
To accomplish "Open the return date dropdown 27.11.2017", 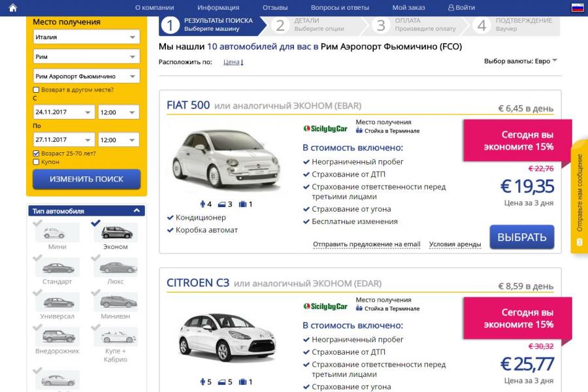I will coord(64,140).
